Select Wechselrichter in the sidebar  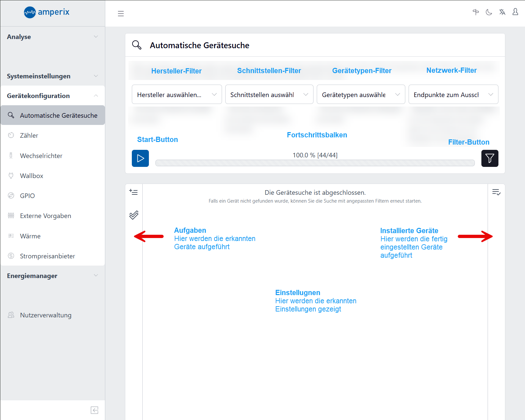pyautogui.click(x=41, y=156)
